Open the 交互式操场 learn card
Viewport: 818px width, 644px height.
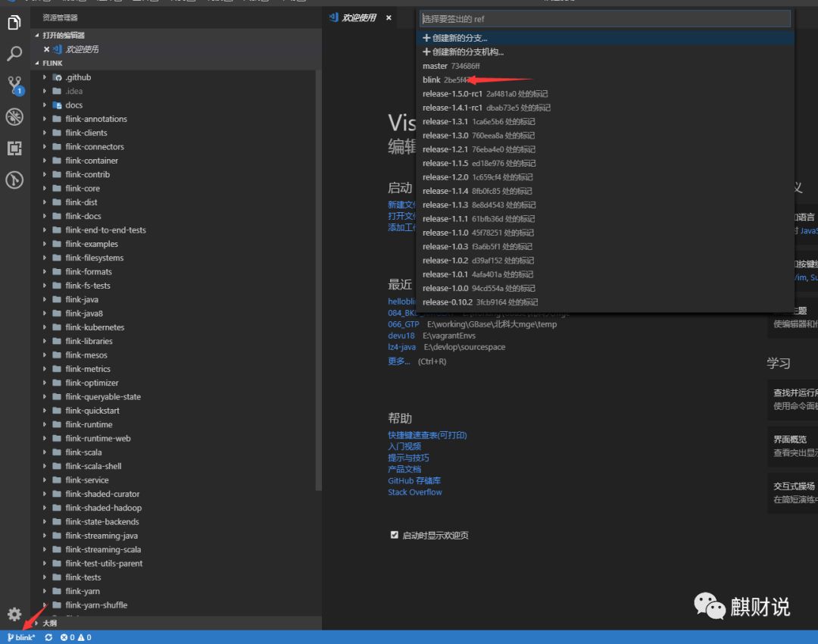(794, 492)
